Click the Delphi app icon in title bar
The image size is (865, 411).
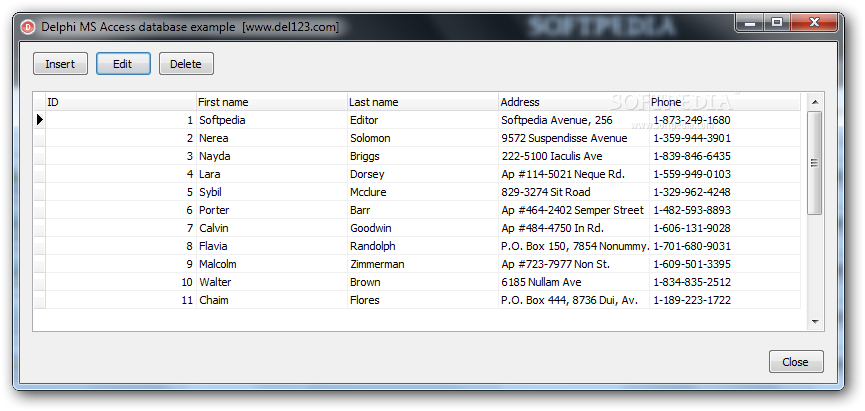point(28,27)
